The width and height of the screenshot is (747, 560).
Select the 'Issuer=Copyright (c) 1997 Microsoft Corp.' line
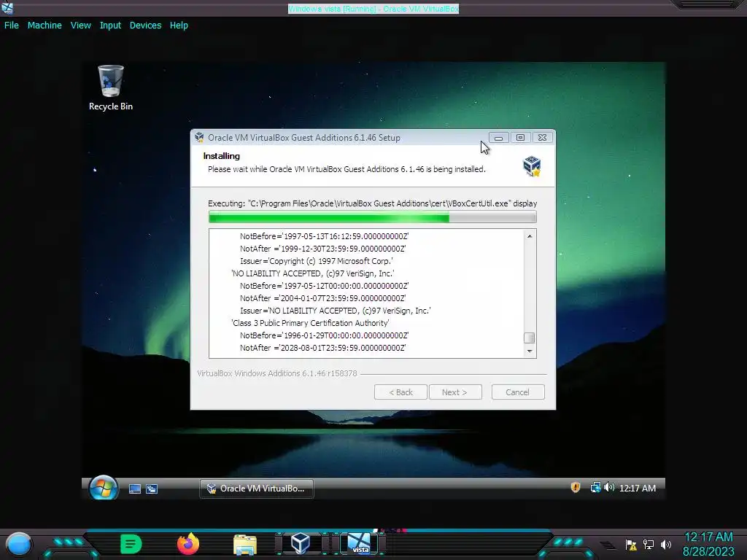click(317, 261)
